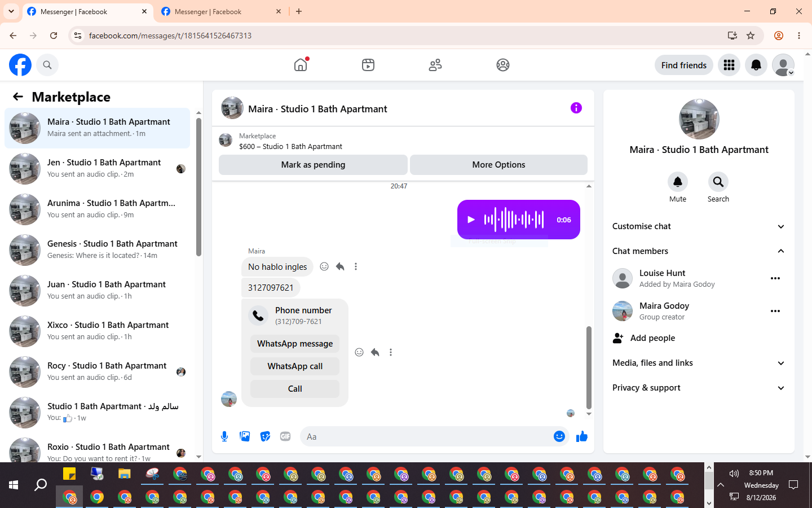Choose a sticker with the sticker icon
This screenshot has width=812, height=508.
[x=265, y=436]
